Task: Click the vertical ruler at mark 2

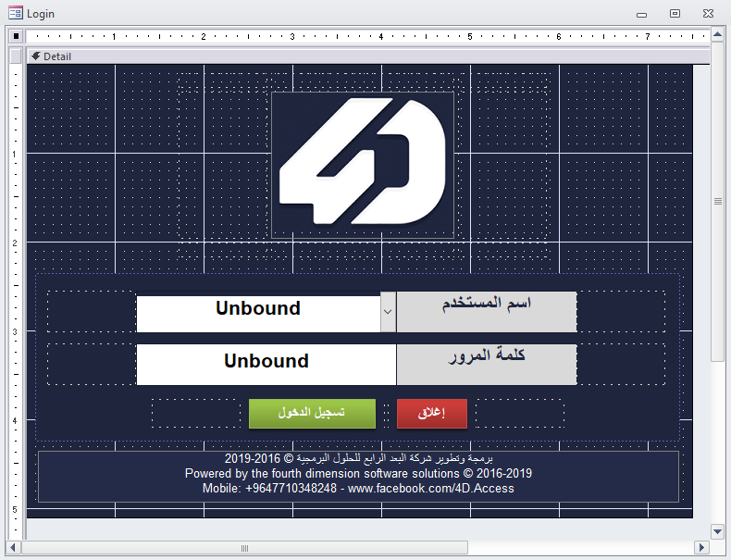Action: point(15,243)
